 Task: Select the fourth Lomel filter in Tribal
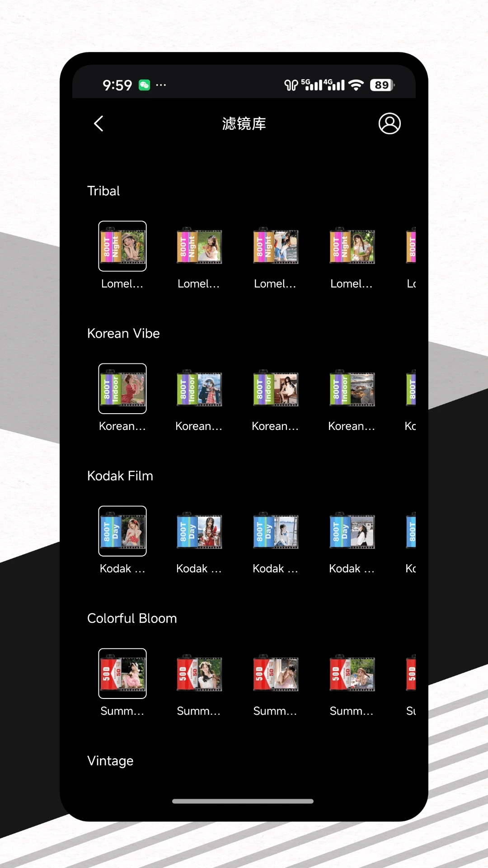pyautogui.click(x=352, y=246)
